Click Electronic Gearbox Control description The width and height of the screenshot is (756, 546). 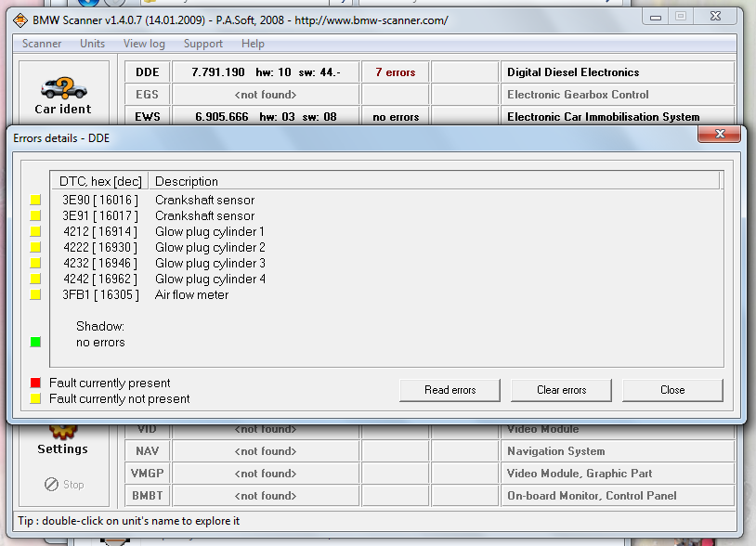[x=578, y=95]
